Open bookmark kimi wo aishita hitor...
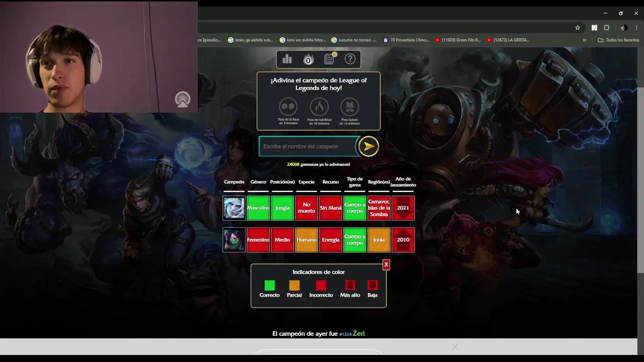Screen dimensions: 644x362 (x=302, y=40)
